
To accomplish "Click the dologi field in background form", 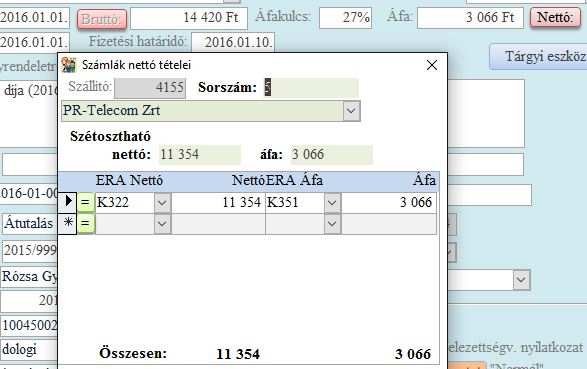I will tap(29, 350).
